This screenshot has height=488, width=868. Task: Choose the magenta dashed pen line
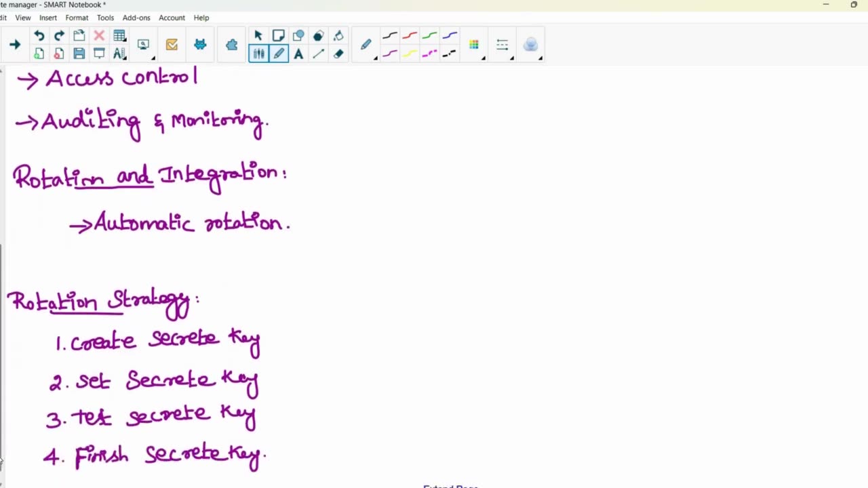coord(429,54)
